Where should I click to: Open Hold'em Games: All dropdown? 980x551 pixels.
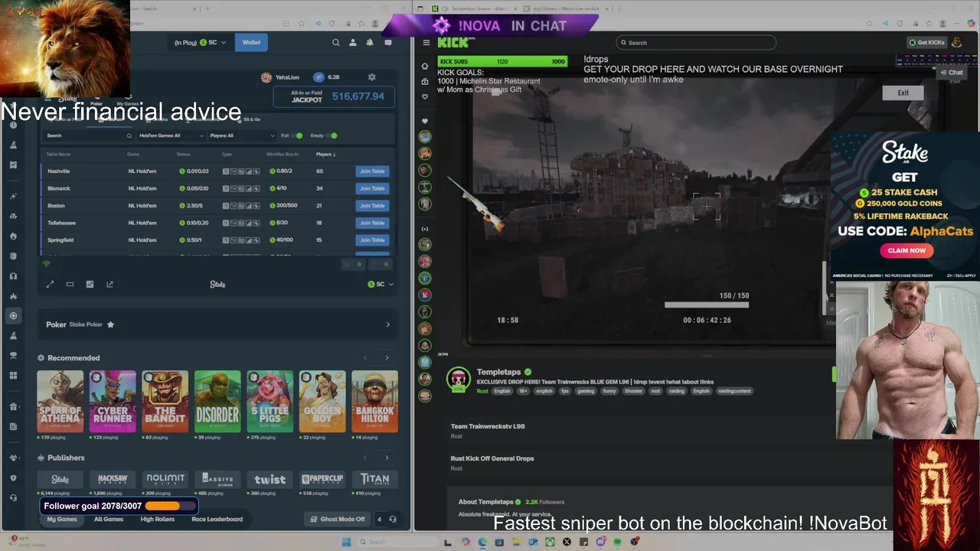(171, 135)
